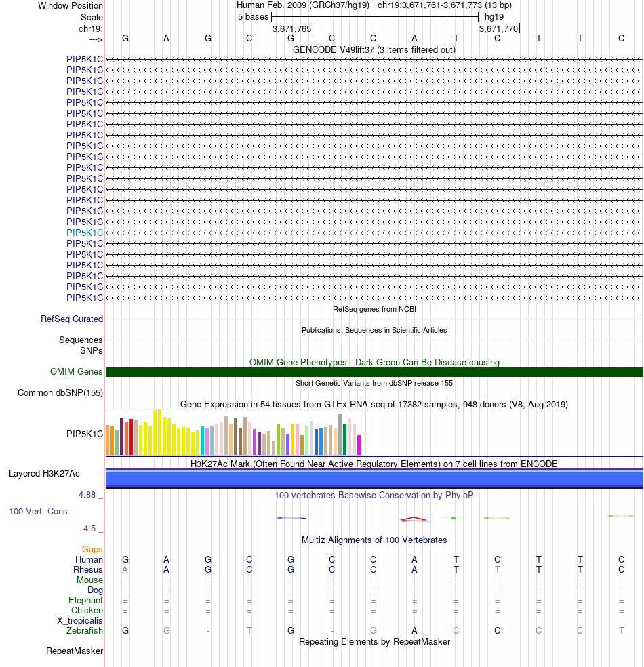This screenshot has width=644, height=667.
Task: Click the Publications: Sequences in Scientific Articles title
Action: coord(374,330)
